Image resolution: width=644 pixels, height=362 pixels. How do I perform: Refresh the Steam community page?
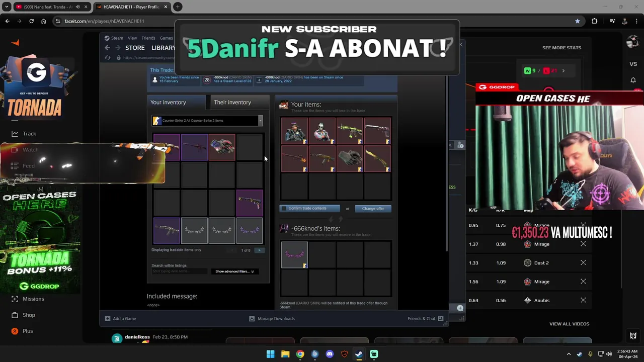(x=107, y=58)
